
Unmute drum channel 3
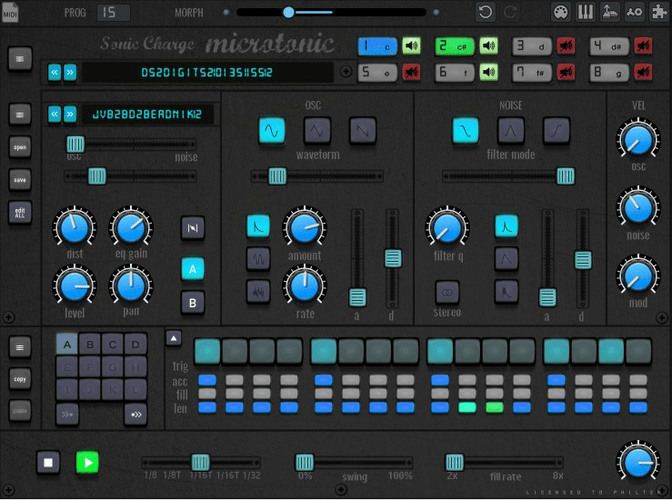(566, 46)
